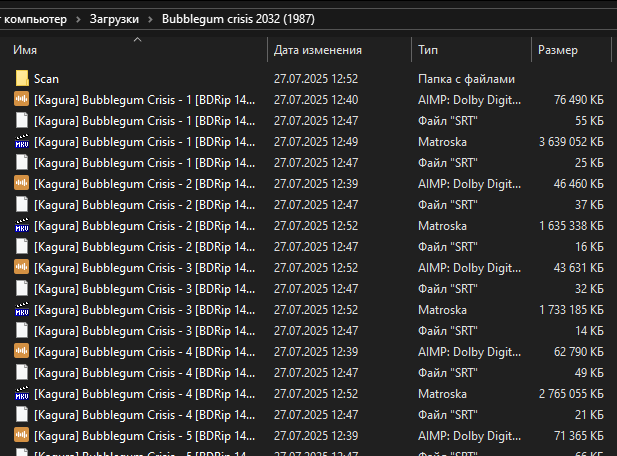Click the Scan folder icon

(x=22, y=78)
